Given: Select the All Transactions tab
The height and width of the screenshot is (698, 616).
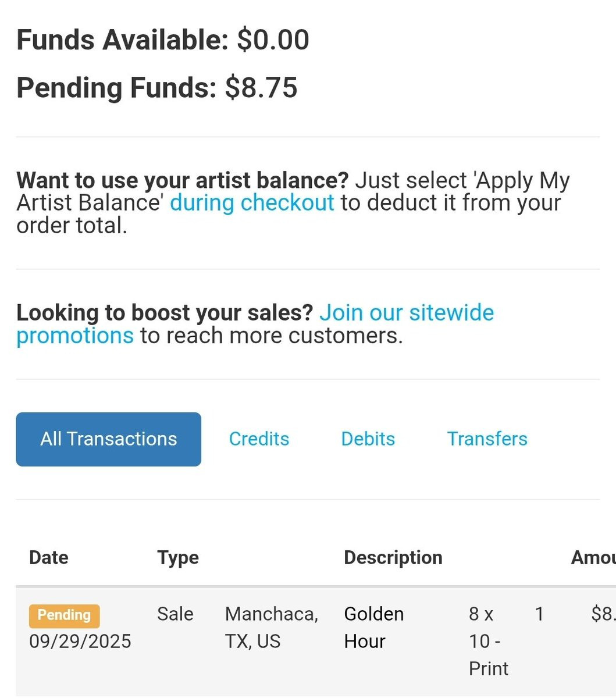Looking at the screenshot, I should coord(108,439).
